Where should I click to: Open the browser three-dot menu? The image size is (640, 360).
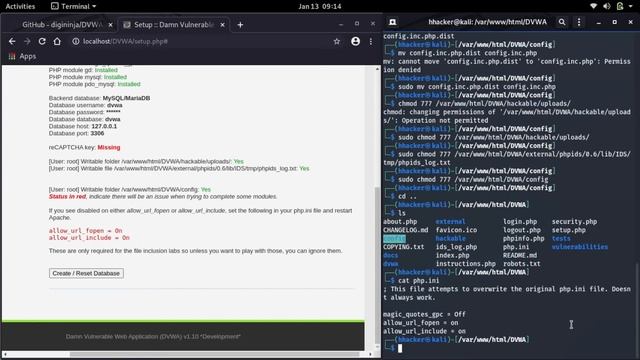(371, 41)
